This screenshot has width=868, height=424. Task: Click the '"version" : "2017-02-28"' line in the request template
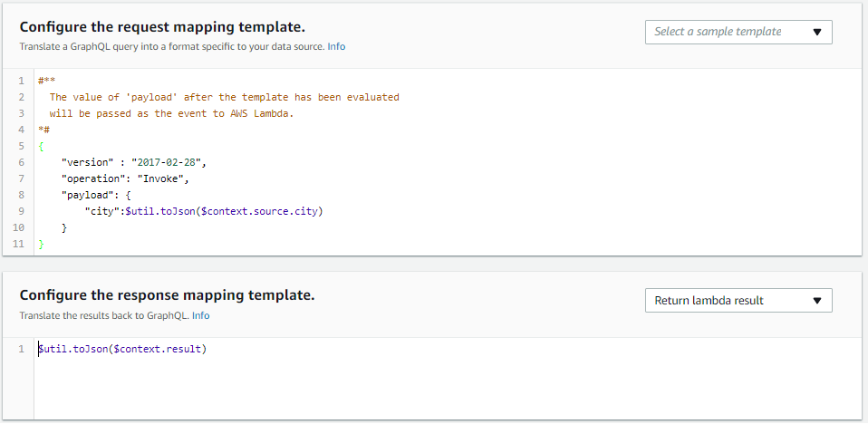(133, 162)
